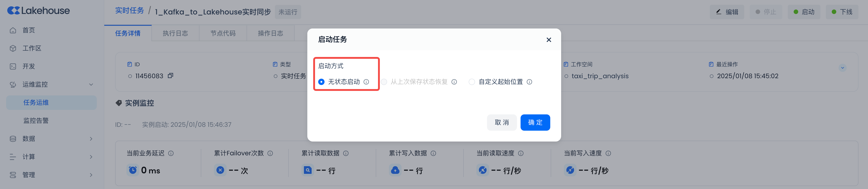This screenshot has height=189, width=868.
Task: Click the 取消 button in dialog
Action: tap(501, 122)
